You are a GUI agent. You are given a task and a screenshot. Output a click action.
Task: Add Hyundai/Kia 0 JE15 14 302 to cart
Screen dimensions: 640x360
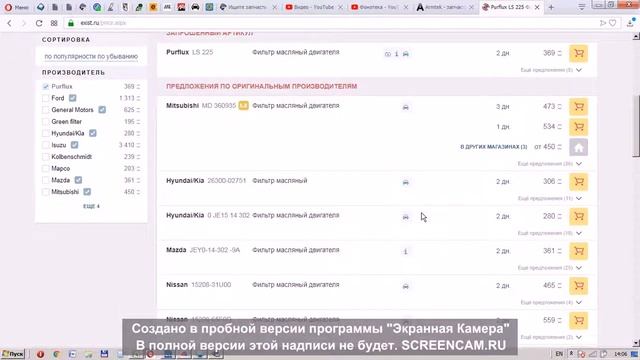click(578, 216)
